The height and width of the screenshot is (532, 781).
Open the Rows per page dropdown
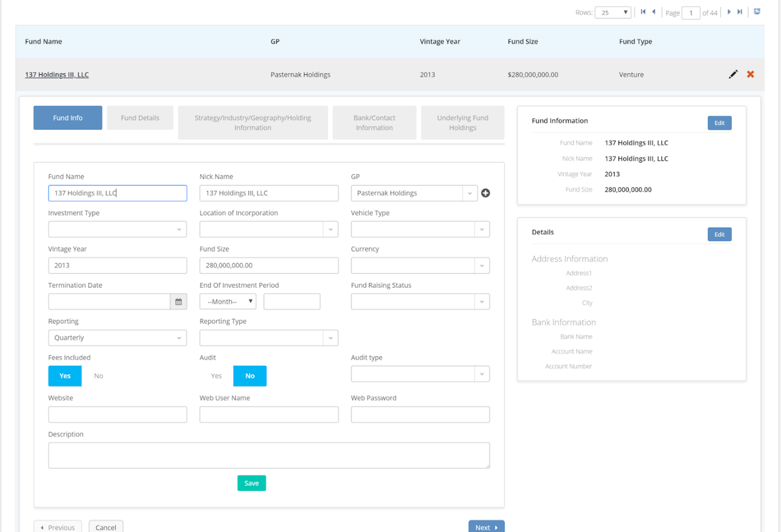[613, 13]
